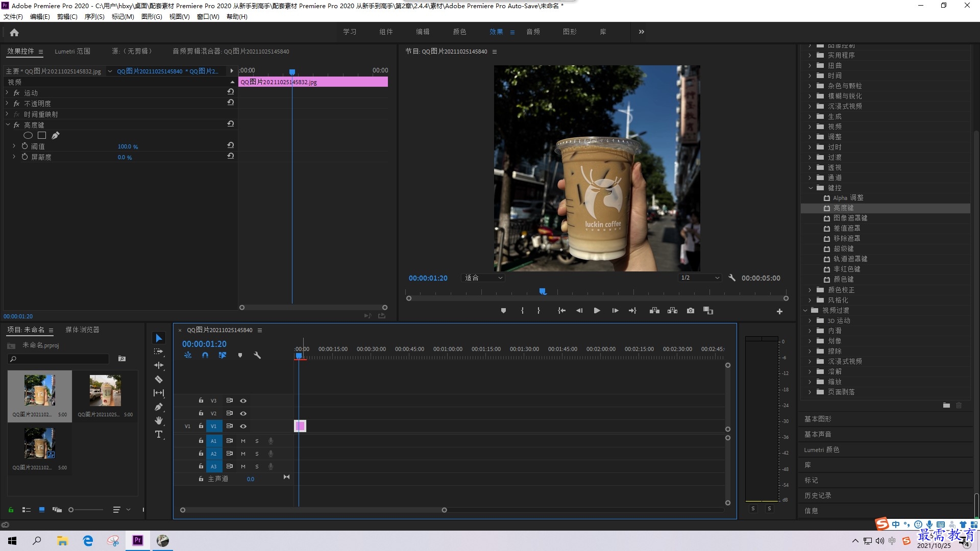This screenshot has width=980, height=551.
Task: Click Add Marker button in Program monitor
Action: [503, 311]
